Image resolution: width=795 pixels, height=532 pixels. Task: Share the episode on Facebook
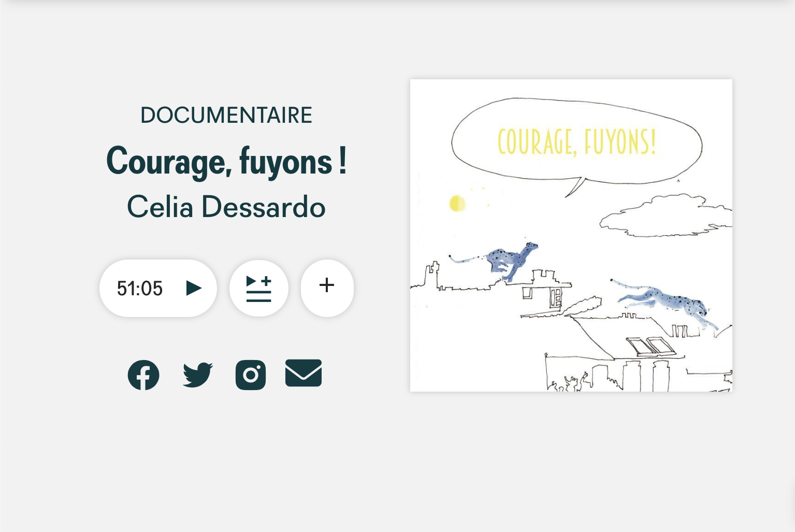coord(143,375)
